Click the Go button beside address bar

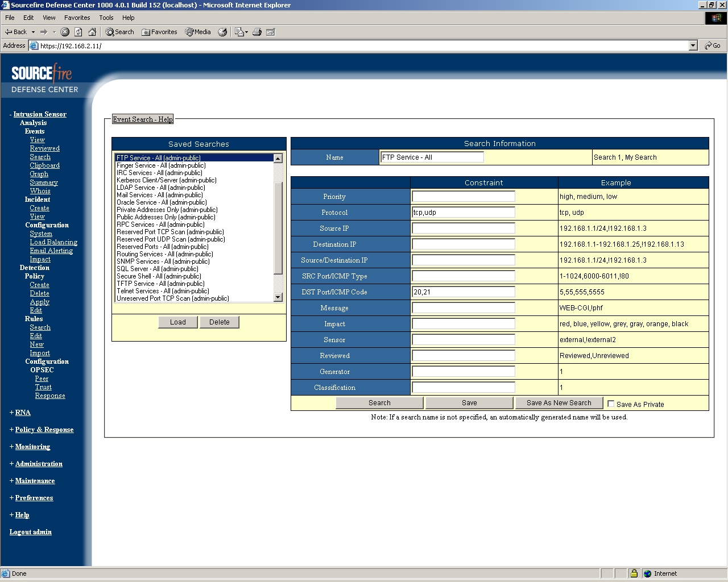tap(713, 45)
